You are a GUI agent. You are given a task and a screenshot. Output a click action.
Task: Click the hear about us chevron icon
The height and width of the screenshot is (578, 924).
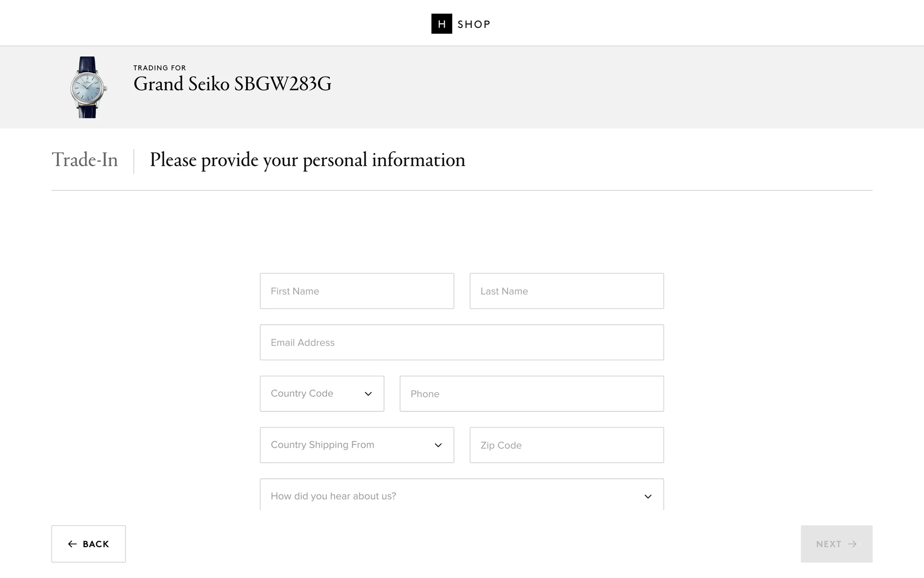pos(648,497)
